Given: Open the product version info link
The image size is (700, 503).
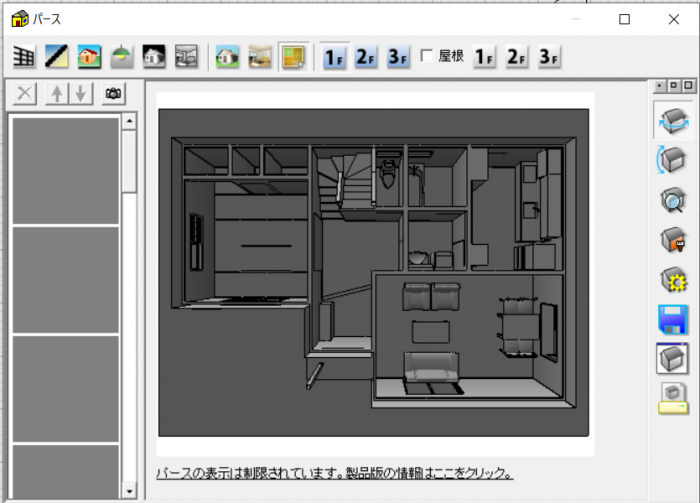Looking at the screenshot, I should (x=335, y=473).
